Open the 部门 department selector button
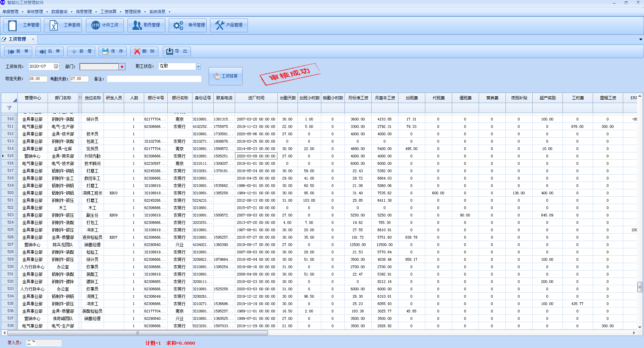The width and height of the screenshot is (644, 348). click(x=122, y=67)
